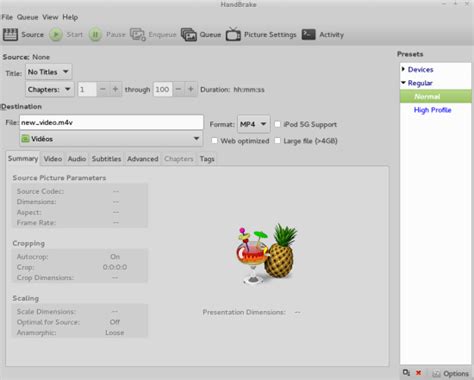
Task: Click the Crop value '0:0:0:0'
Action: coord(115,267)
